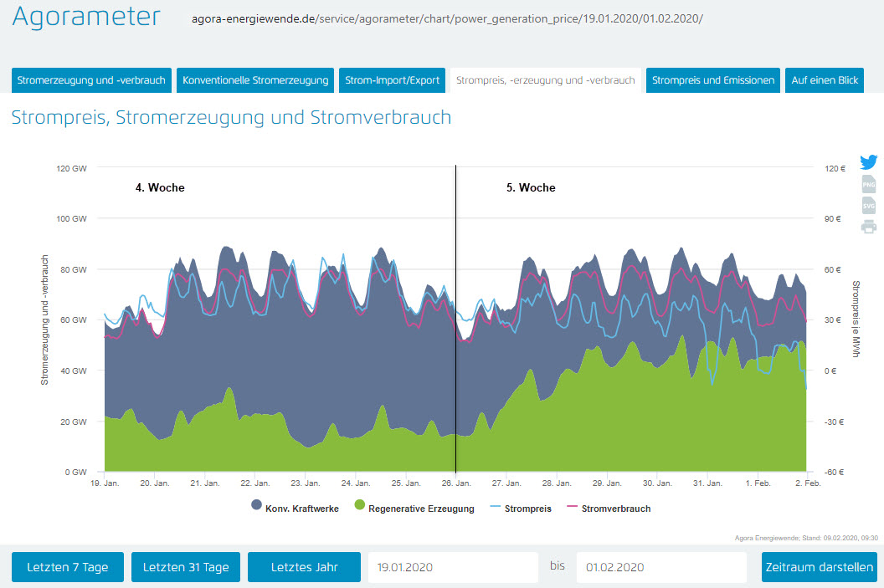The width and height of the screenshot is (884, 588).
Task: Select the Strompreis und Emissionen tab
Action: (713, 80)
